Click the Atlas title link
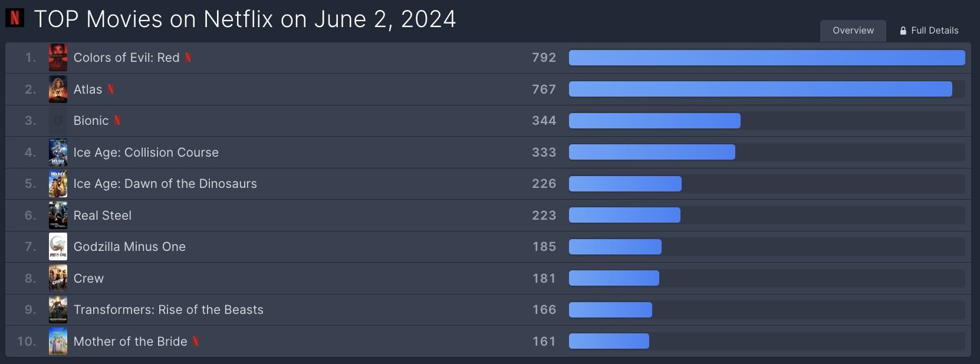 point(88,89)
